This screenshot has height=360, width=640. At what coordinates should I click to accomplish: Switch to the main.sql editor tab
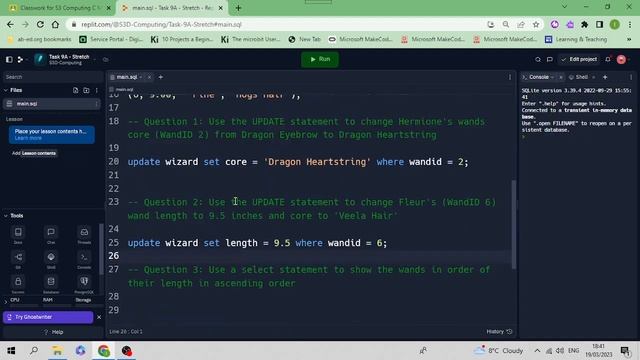(x=127, y=77)
